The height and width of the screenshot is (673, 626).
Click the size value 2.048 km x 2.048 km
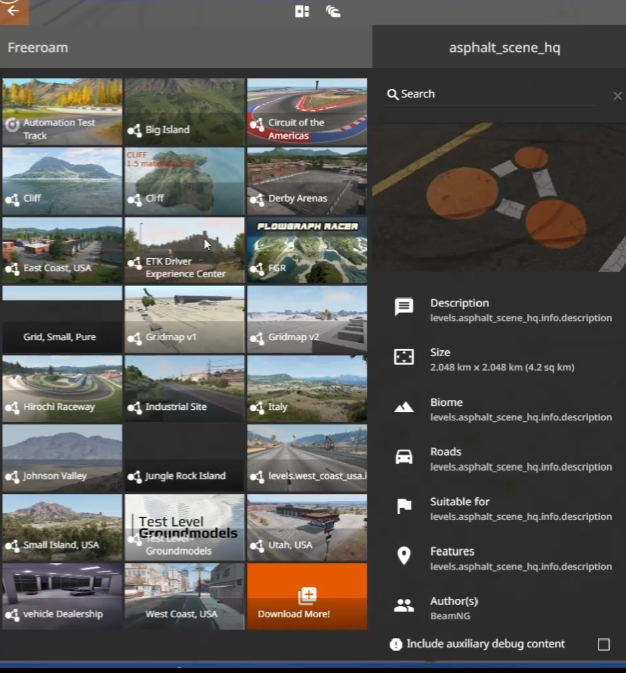(x=502, y=367)
